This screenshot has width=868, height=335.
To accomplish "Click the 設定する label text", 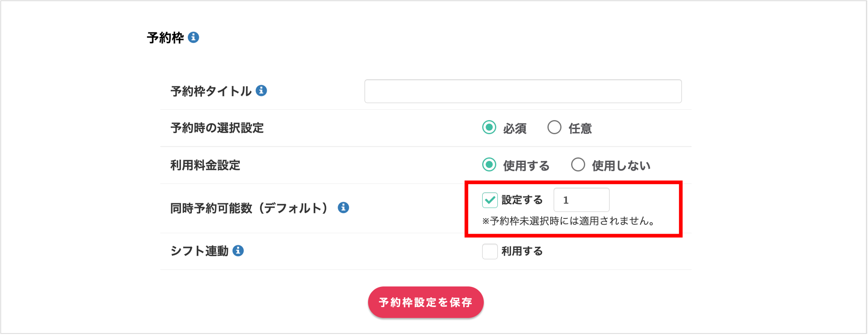I will click(522, 200).
